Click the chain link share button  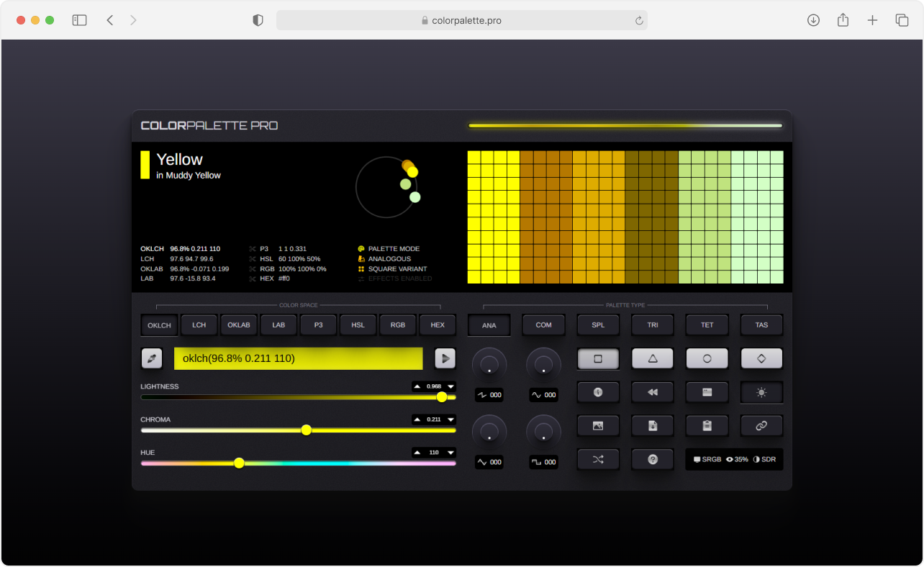point(761,426)
